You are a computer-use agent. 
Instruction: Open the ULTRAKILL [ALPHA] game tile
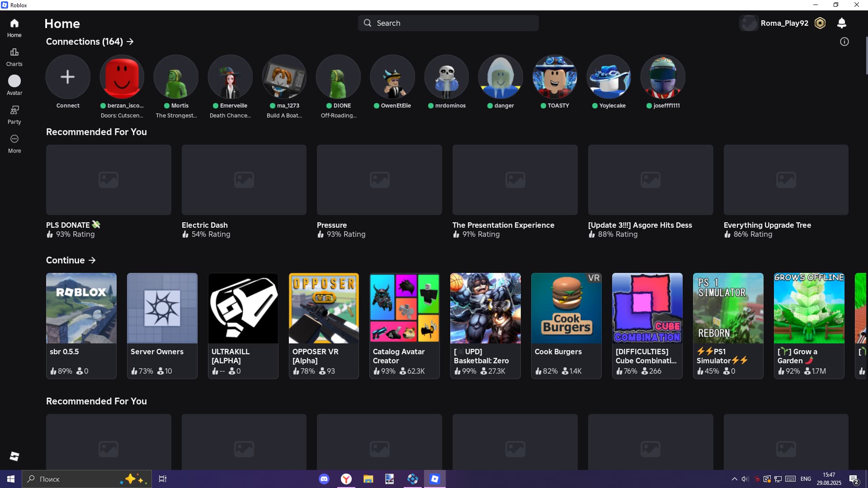[x=243, y=325]
